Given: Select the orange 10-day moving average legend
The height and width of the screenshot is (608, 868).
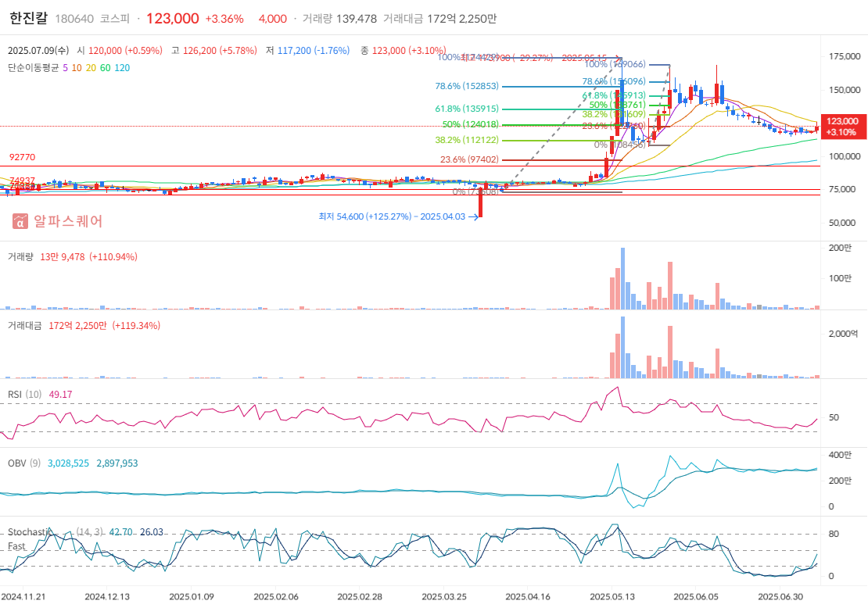Looking at the screenshot, I should (x=77, y=67).
